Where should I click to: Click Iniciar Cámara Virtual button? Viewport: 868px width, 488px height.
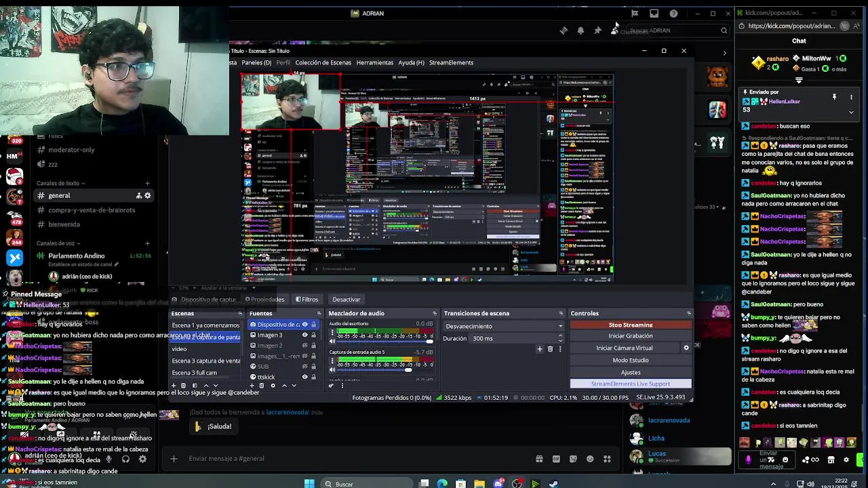[x=625, y=348]
